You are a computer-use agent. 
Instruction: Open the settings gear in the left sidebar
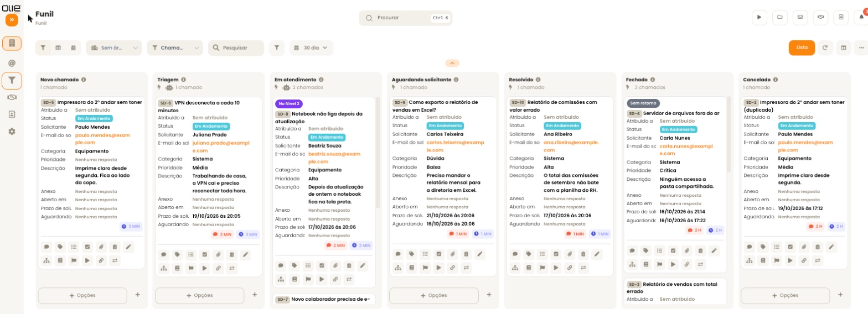point(12,132)
